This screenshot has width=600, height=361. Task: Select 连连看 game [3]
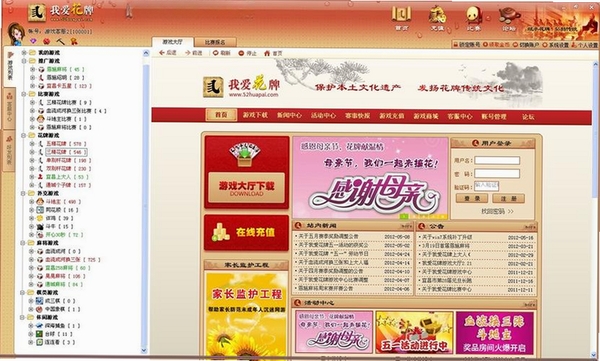pos(56,342)
